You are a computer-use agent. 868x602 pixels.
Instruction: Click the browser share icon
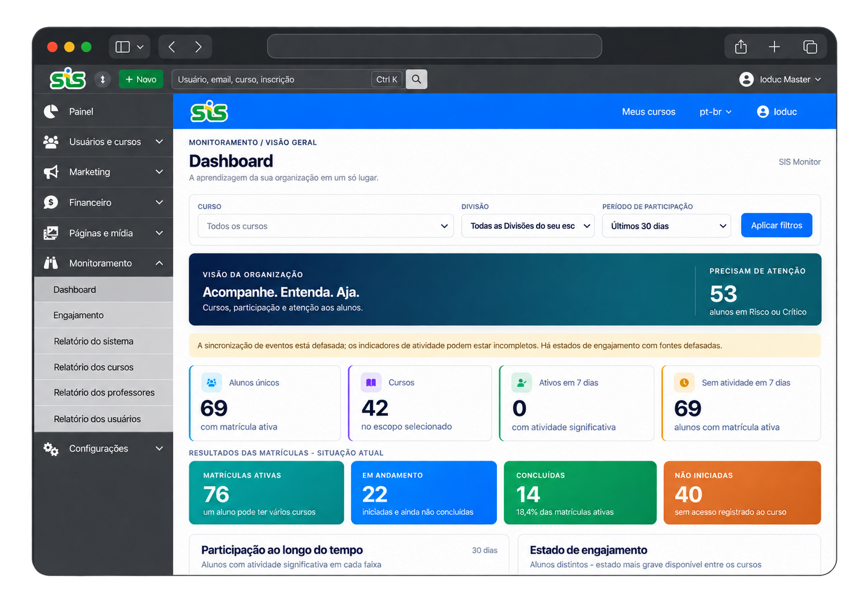(x=741, y=47)
